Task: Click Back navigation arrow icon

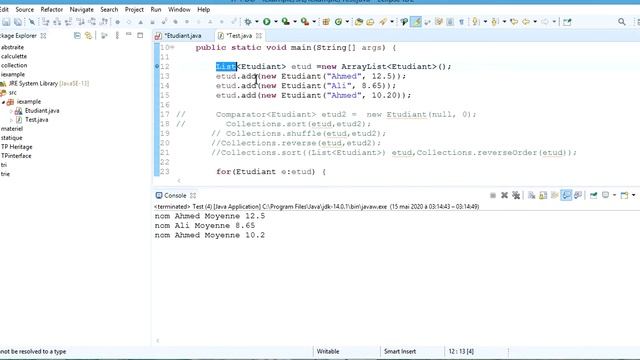Action: [x=526, y=22]
